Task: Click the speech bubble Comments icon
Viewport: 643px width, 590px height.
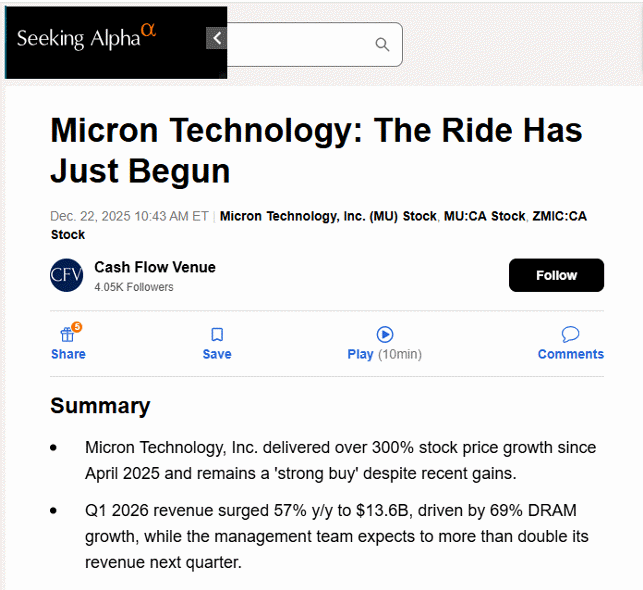Action: [x=570, y=334]
